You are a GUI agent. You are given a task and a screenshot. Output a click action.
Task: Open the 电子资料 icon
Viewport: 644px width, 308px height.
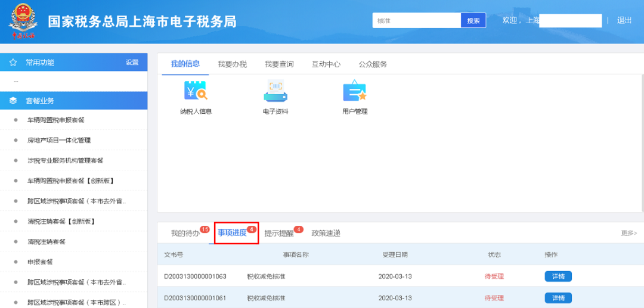[275, 91]
